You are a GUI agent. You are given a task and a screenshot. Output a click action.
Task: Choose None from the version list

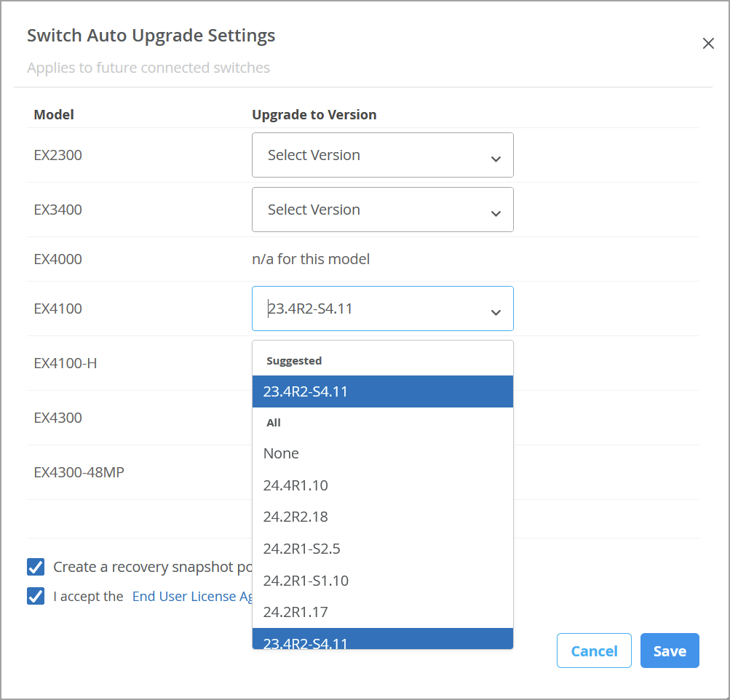click(382, 453)
